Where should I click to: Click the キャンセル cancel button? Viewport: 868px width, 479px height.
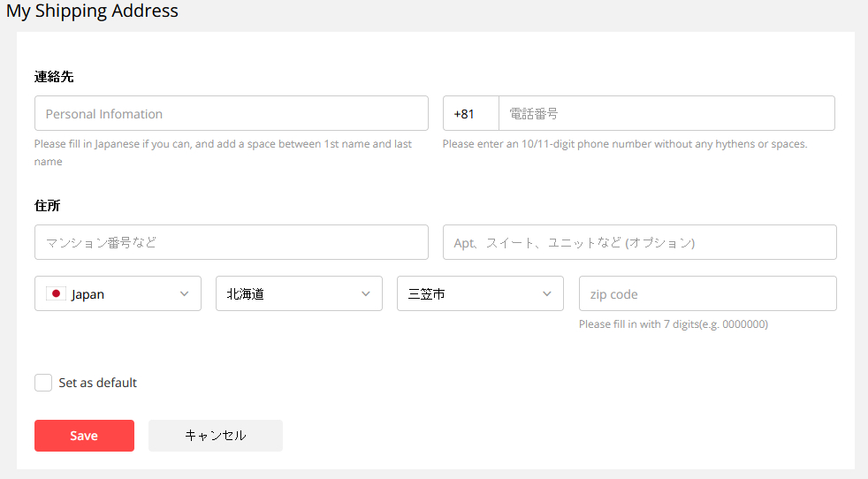pos(216,436)
